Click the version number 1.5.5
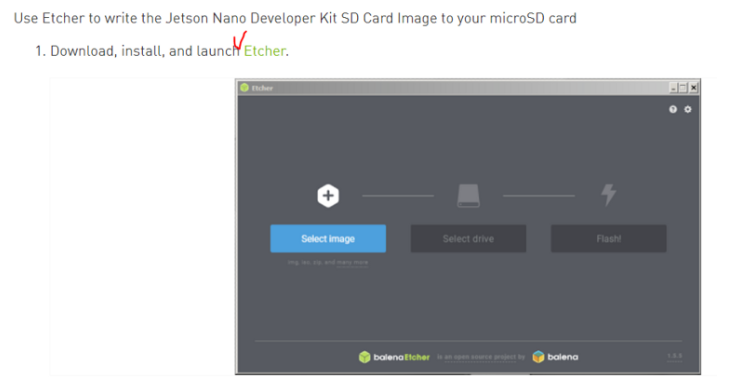The height and width of the screenshot is (389, 743). pos(674,356)
